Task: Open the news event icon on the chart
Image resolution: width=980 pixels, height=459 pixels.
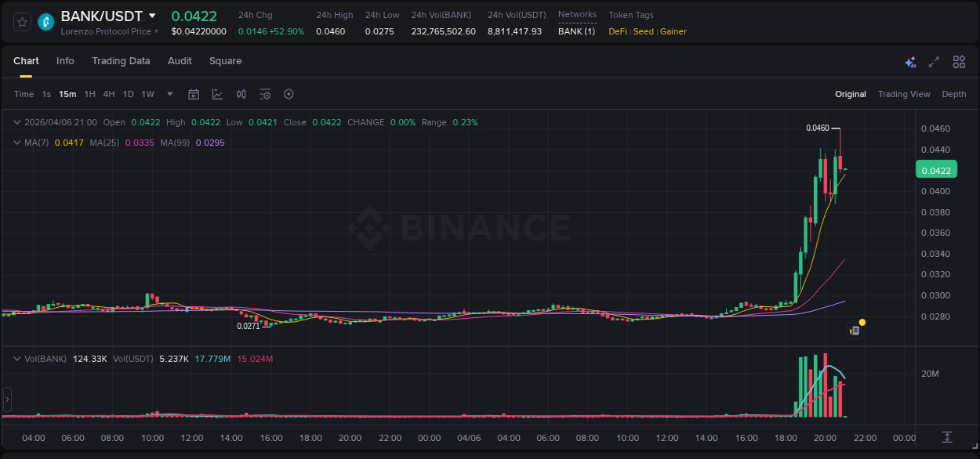Action: (855, 331)
